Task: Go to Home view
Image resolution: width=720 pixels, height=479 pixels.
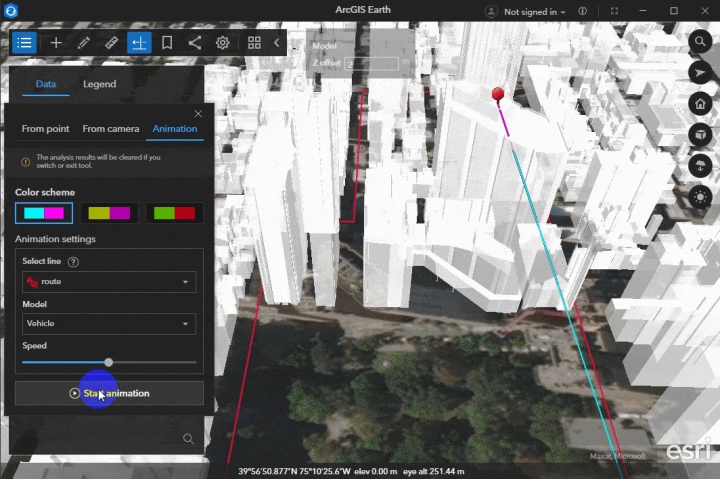Action: click(700, 104)
